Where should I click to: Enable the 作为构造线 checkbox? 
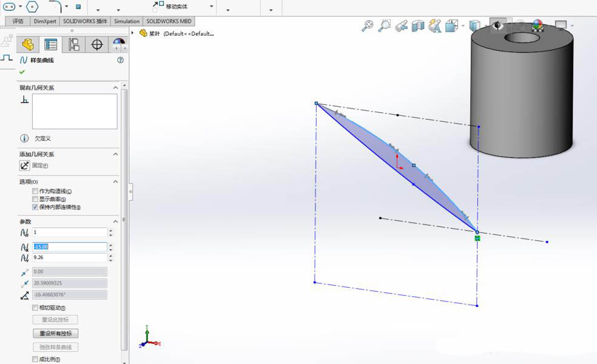[x=35, y=190]
